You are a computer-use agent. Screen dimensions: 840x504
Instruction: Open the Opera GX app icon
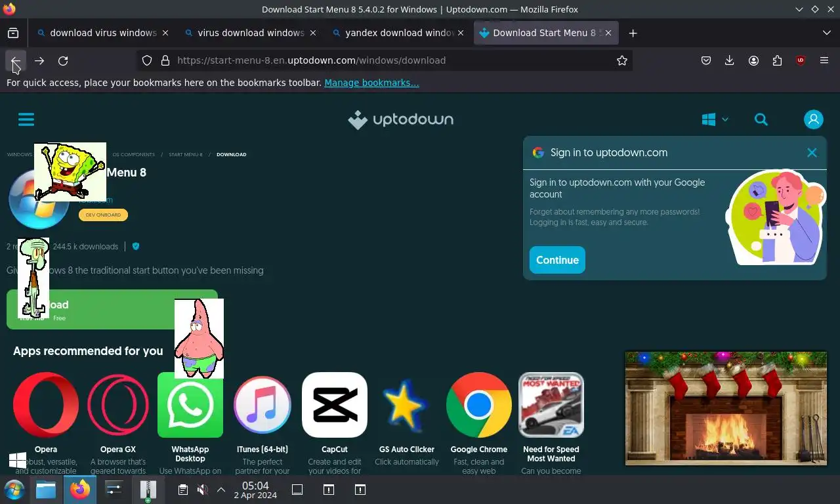(x=118, y=405)
